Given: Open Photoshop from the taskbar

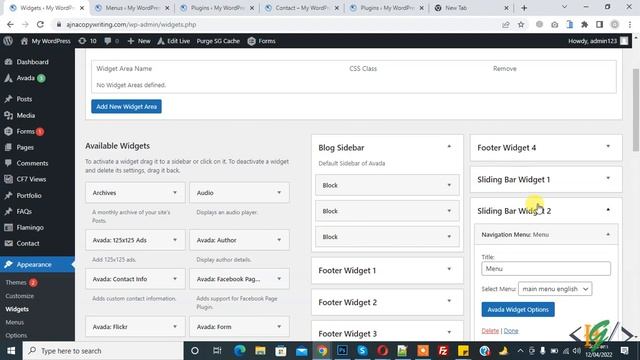Looking at the screenshot, I should coord(342,351).
